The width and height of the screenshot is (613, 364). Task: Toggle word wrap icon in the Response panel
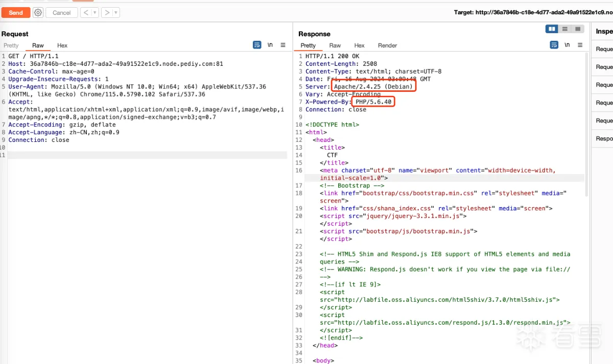(554, 45)
